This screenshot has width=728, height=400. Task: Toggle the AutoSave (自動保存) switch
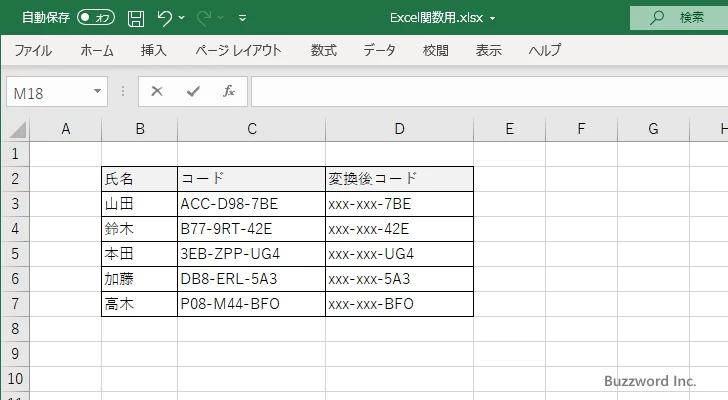[96, 18]
